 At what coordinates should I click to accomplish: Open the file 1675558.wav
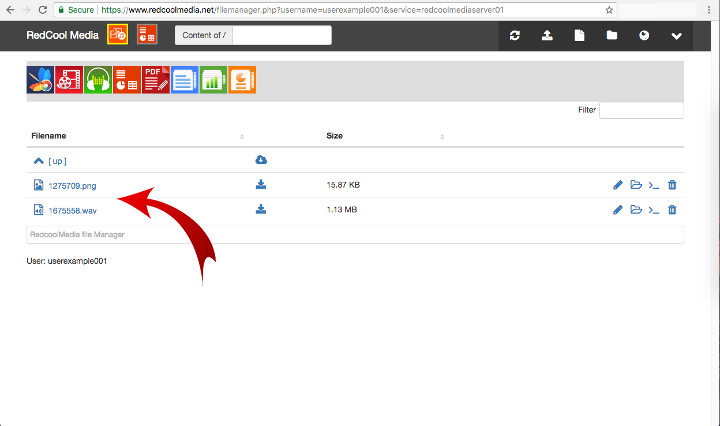[72, 210]
